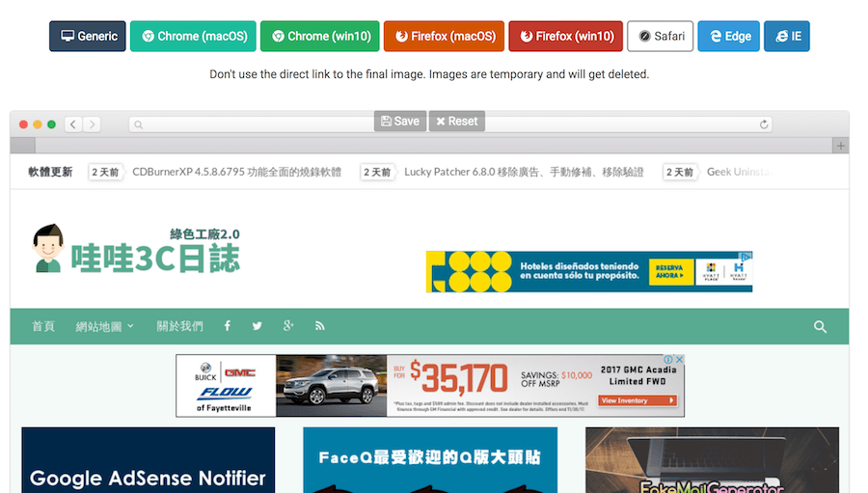Open 關於我們 menu item
This screenshot has width=868, height=493.
[x=179, y=326]
